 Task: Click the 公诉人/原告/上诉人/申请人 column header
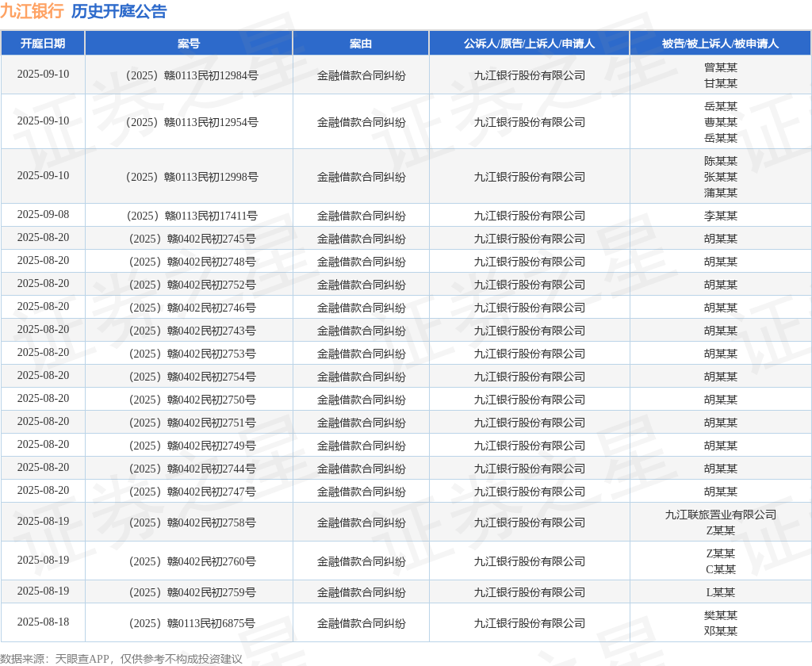click(x=529, y=44)
